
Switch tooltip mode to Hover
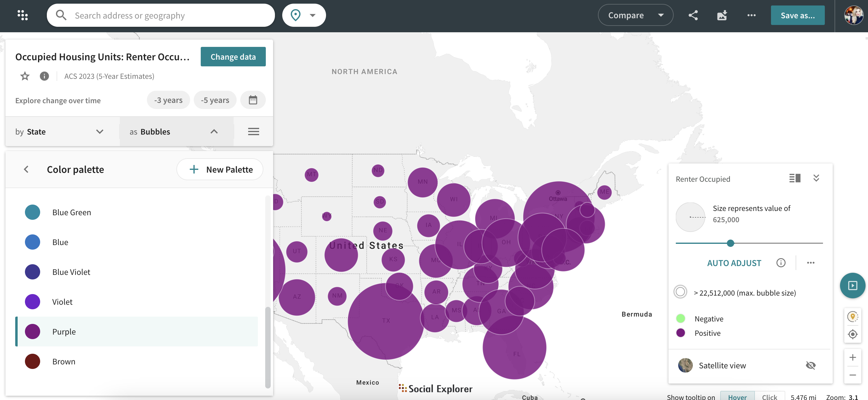(x=737, y=397)
